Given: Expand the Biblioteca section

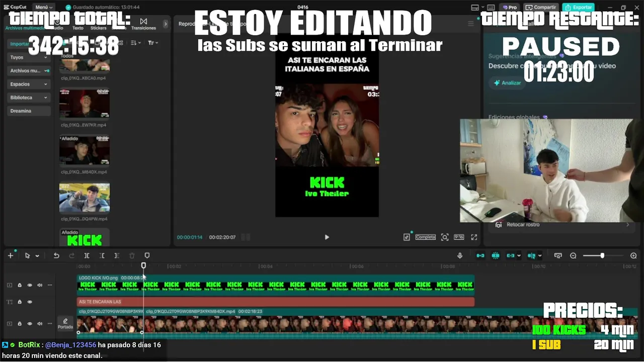Looking at the screenshot, I should (29, 98).
